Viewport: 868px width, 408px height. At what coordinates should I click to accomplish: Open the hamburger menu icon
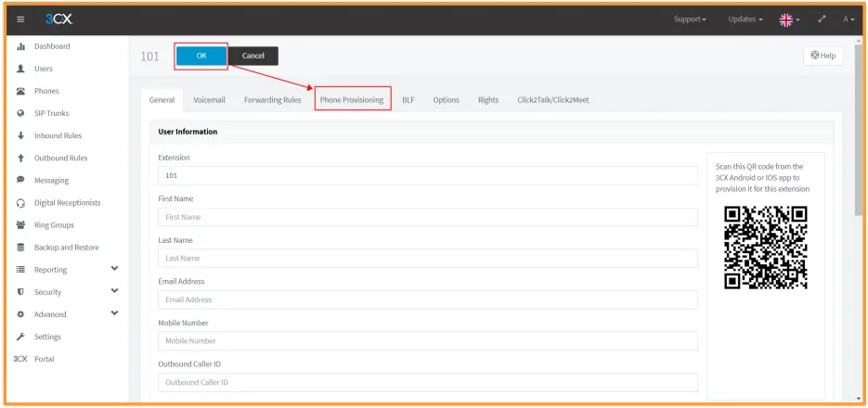pyautogui.click(x=20, y=19)
